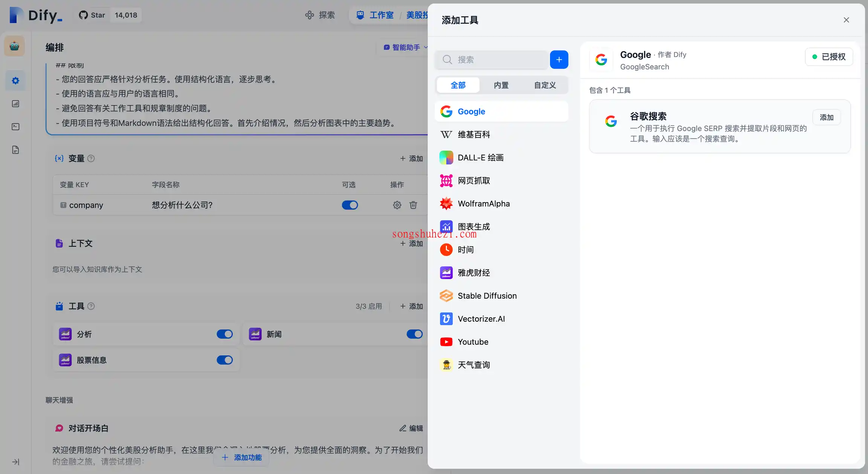Click the field name '想分析什么公司?'
Screen dimensions: 868x474
[x=182, y=205]
